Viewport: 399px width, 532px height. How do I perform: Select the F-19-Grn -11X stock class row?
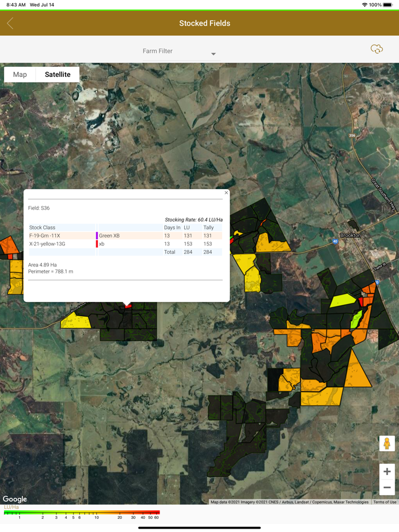point(125,235)
